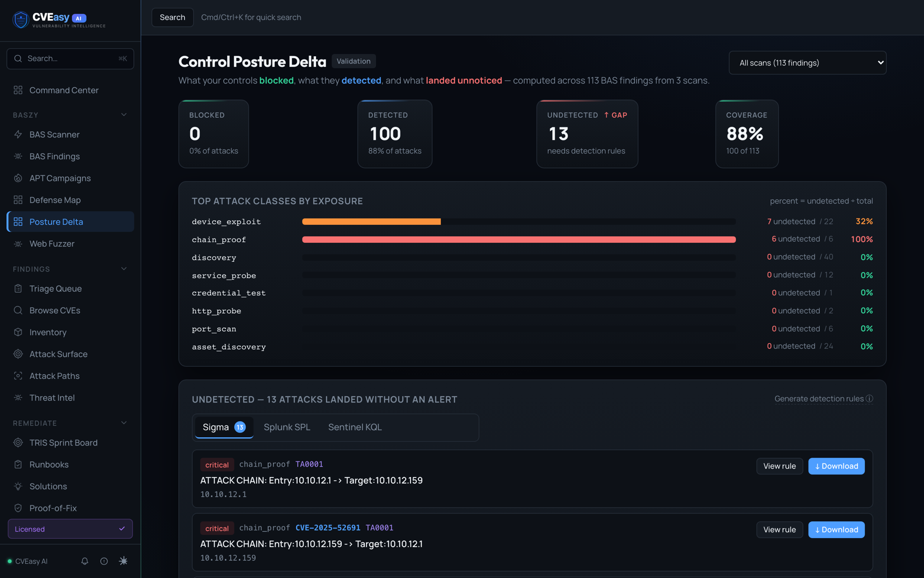This screenshot has height=578, width=924.
Task: Click the Defense Map icon
Action: click(18, 200)
